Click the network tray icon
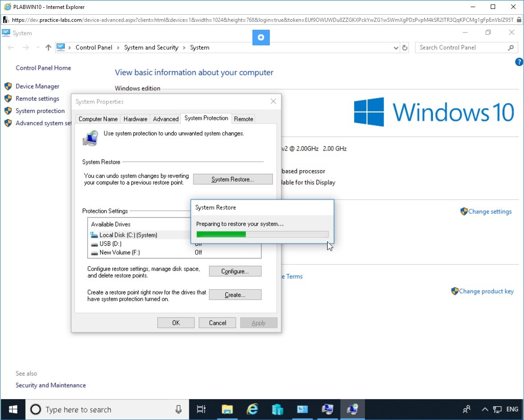This screenshot has height=420, width=524. [498, 409]
